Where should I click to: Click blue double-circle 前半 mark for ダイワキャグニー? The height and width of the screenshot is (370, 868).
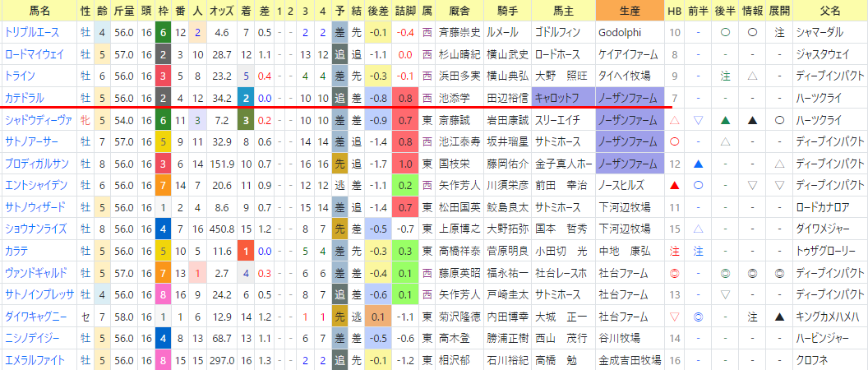(x=698, y=317)
